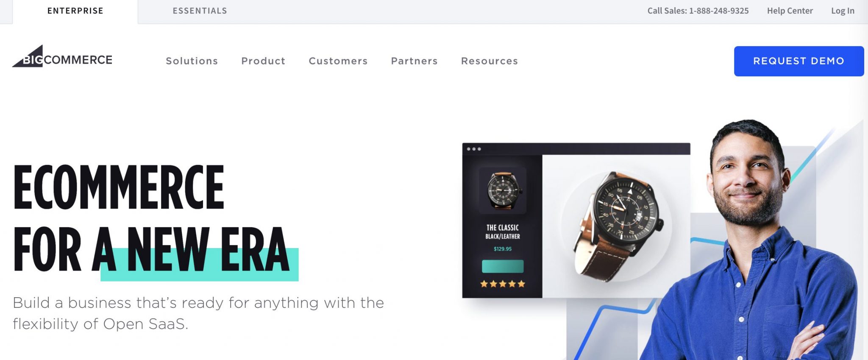Expand the Product menu
This screenshot has height=360, width=868.
click(x=263, y=61)
